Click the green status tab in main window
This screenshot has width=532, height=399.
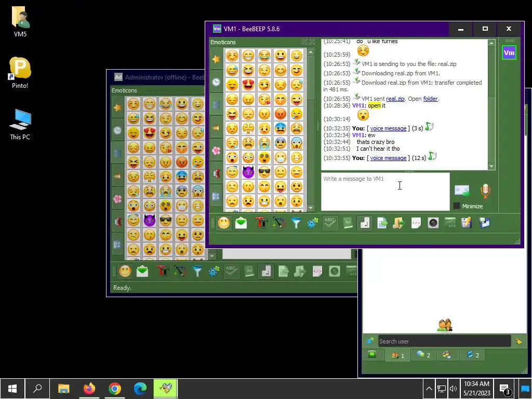[x=372, y=354]
